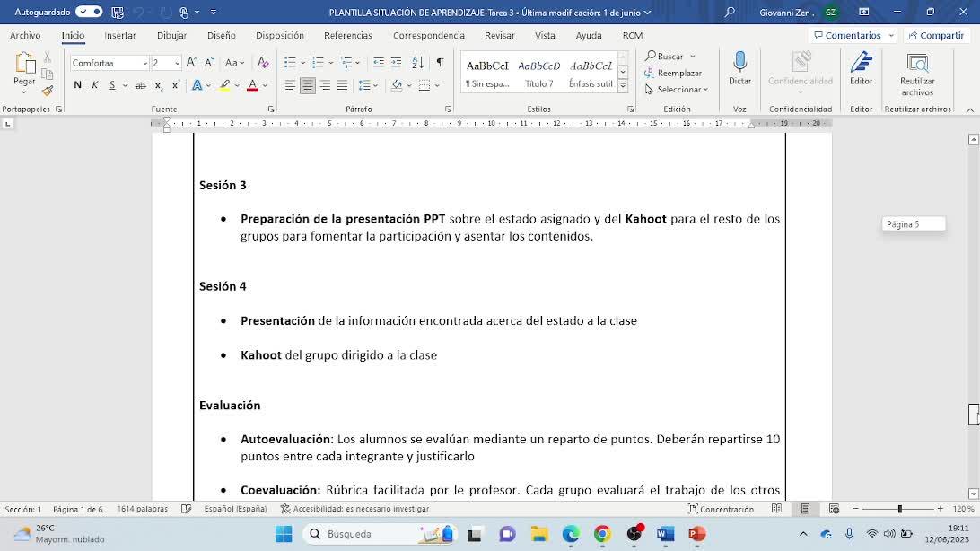Click the text highlight color button
The width and height of the screenshot is (980, 551).
click(224, 85)
